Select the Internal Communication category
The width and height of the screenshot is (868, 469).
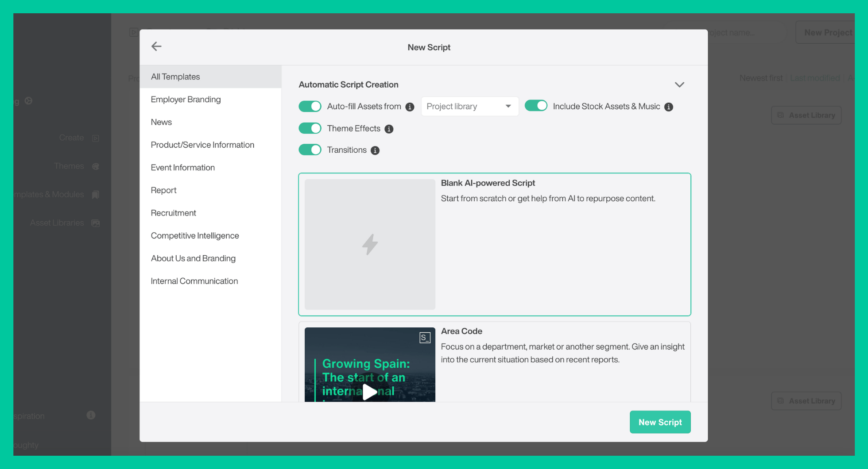tap(194, 281)
